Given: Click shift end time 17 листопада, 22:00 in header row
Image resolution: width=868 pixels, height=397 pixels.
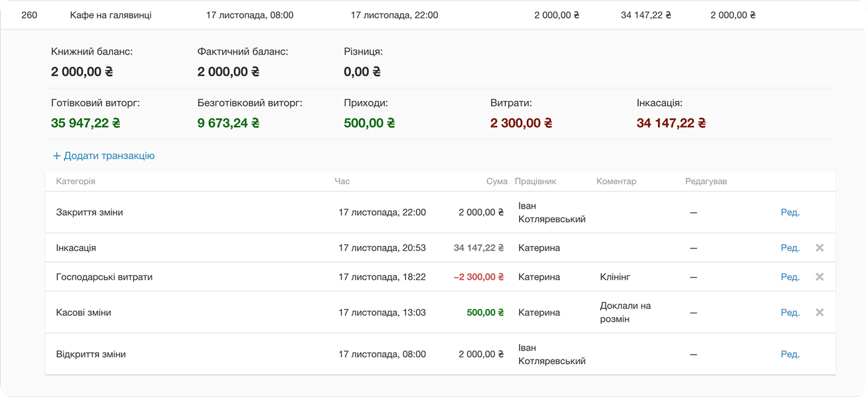Looking at the screenshot, I should [x=394, y=15].
